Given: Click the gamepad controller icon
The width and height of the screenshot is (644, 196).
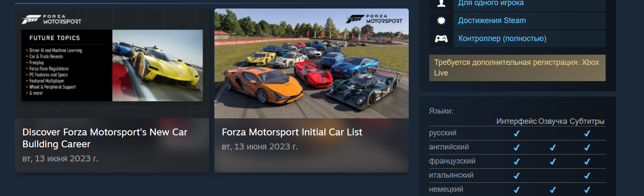Looking at the screenshot, I should click(441, 38).
